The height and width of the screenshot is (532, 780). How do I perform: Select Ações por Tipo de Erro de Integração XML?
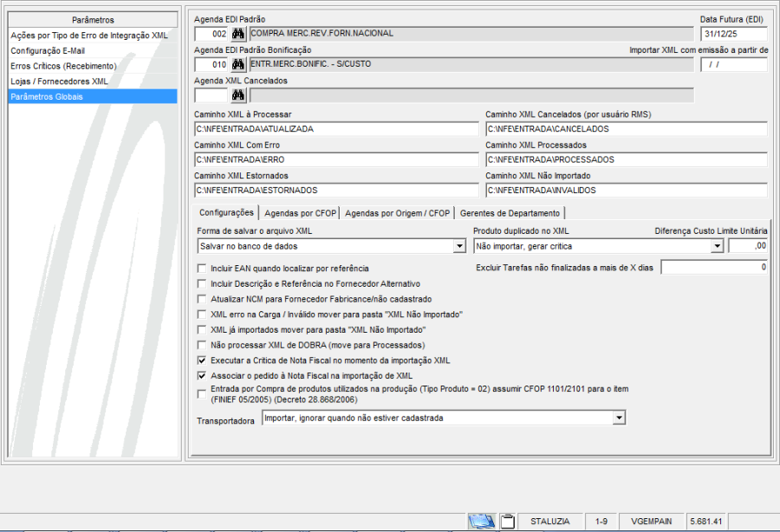[93, 36]
